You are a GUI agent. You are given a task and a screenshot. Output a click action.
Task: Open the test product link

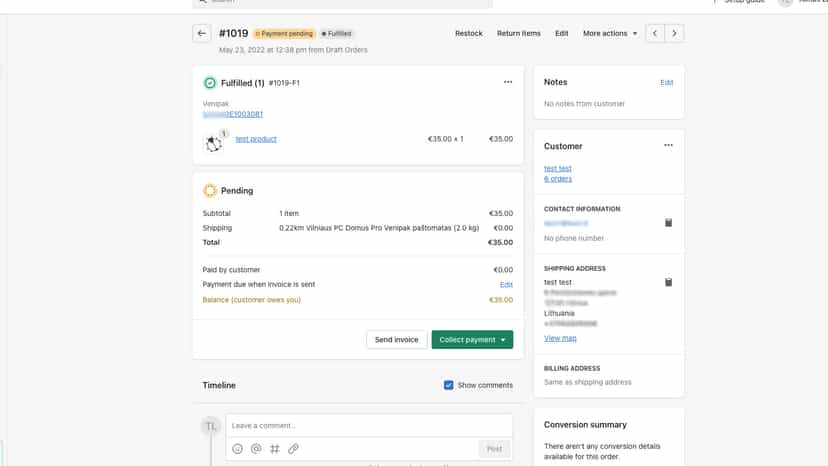(x=256, y=139)
